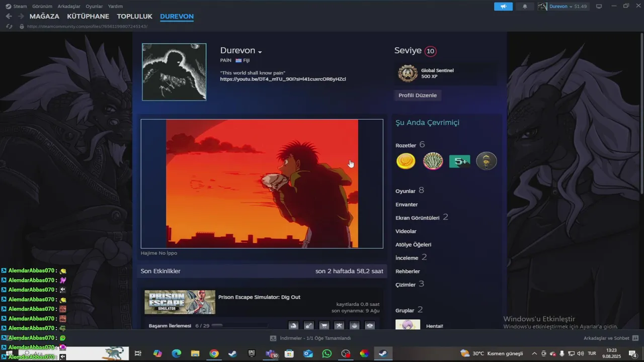
Task: Click the Profili Düzenle button
Action: pos(418,95)
